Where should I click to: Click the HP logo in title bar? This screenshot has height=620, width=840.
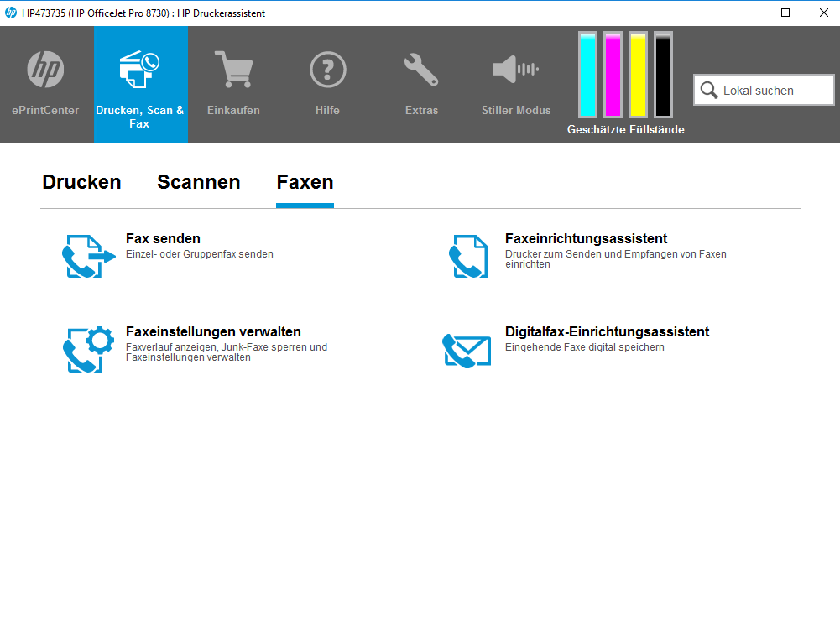pyautogui.click(x=11, y=13)
